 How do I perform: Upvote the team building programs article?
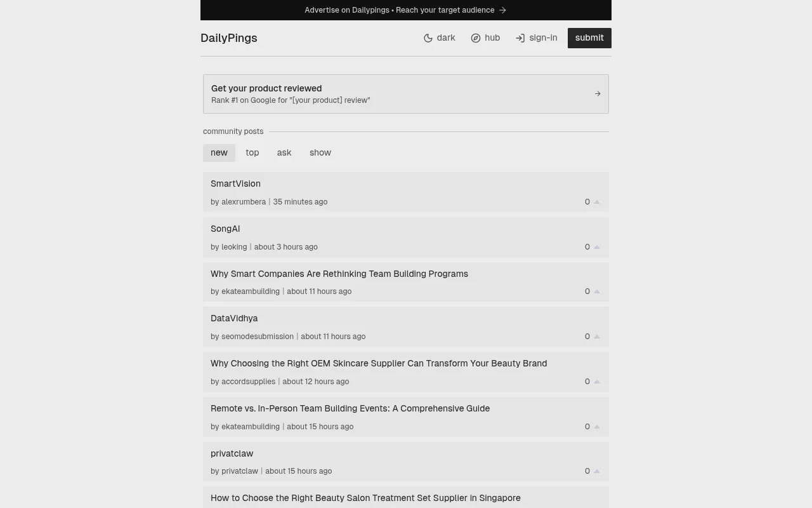coord(597,291)
